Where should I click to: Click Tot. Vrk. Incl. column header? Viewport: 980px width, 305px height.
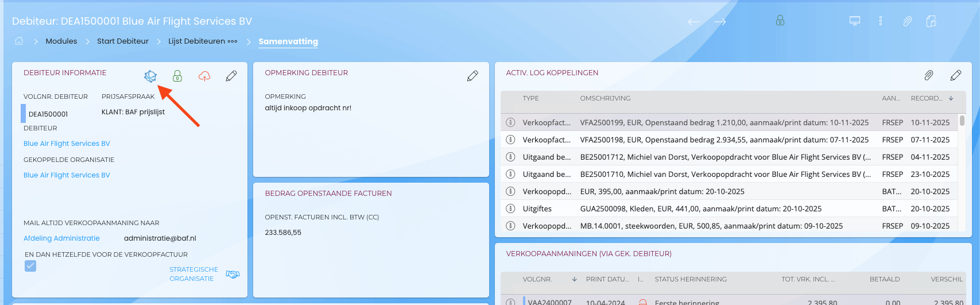coord(808,279)
